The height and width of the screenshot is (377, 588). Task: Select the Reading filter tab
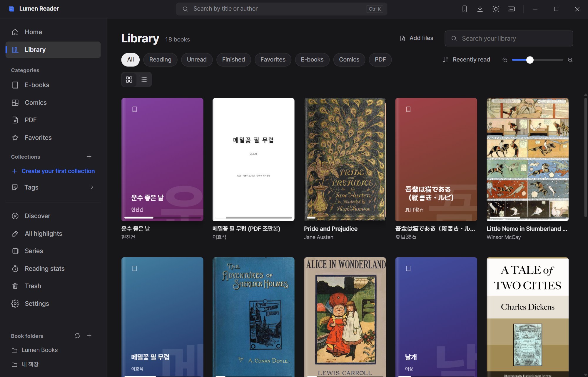coord(160,60)
